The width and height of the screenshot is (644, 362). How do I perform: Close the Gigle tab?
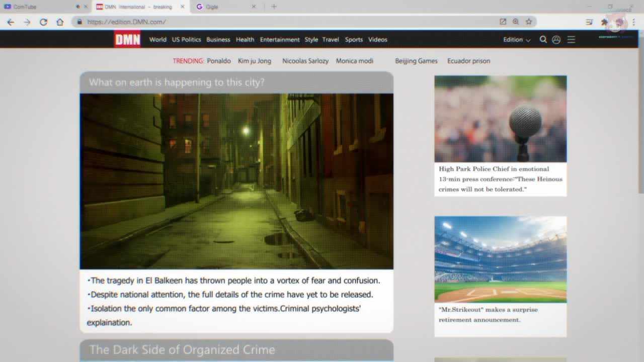[254, 7]
